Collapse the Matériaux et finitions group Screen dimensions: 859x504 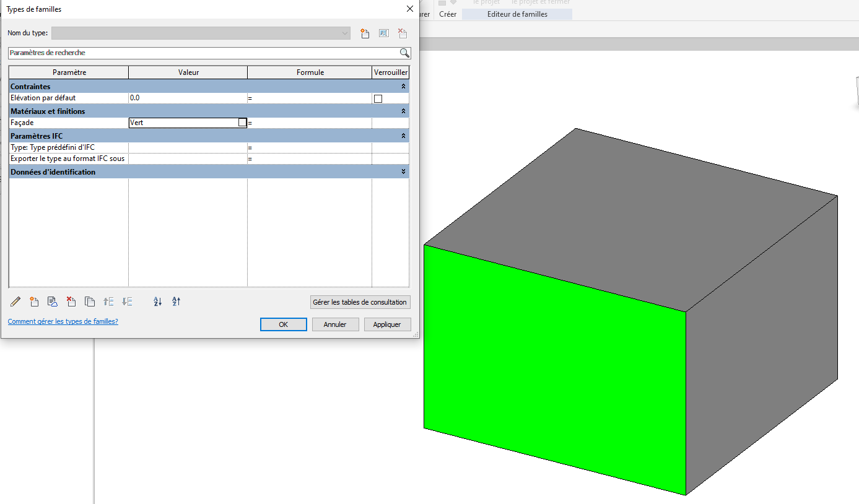pos(403,111)
